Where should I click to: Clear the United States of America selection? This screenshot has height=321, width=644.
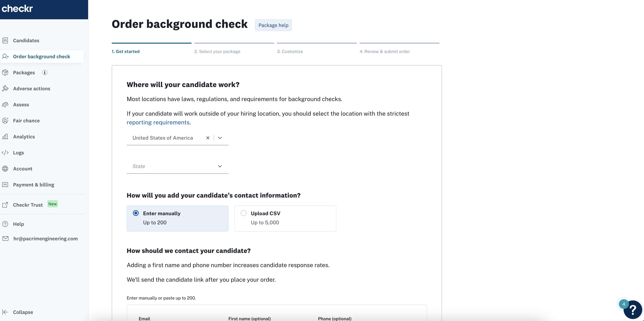tap(208, 138)
